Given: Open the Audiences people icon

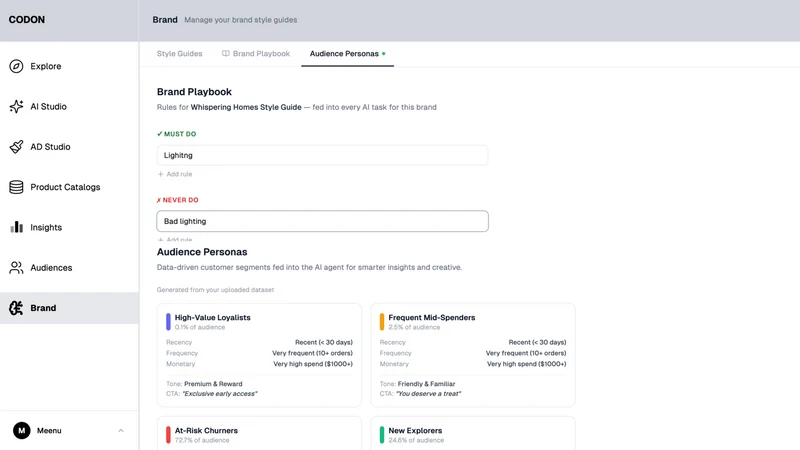Looking at the screenshot, I should (x=16, y=267).
